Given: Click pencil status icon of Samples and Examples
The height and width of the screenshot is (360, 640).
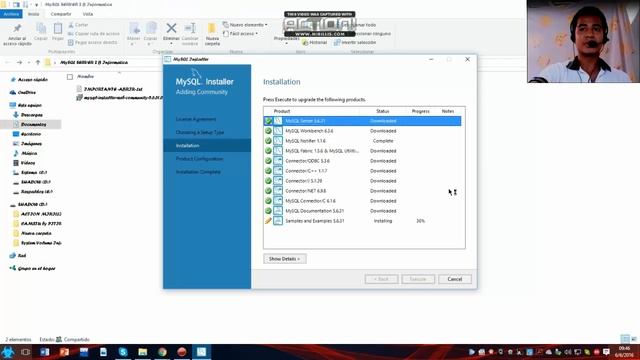Looking at the screenshot, I should (268, 221).
